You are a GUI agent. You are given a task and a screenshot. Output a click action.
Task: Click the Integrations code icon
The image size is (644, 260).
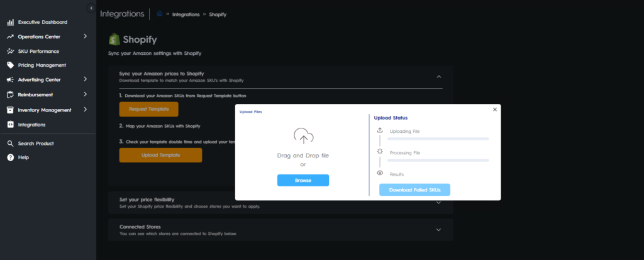click(10, 124)
